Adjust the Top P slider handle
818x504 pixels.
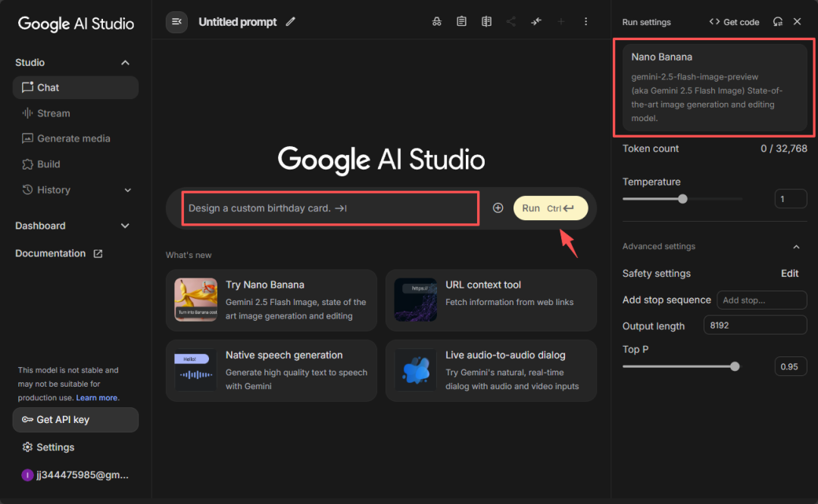(735, 366)
